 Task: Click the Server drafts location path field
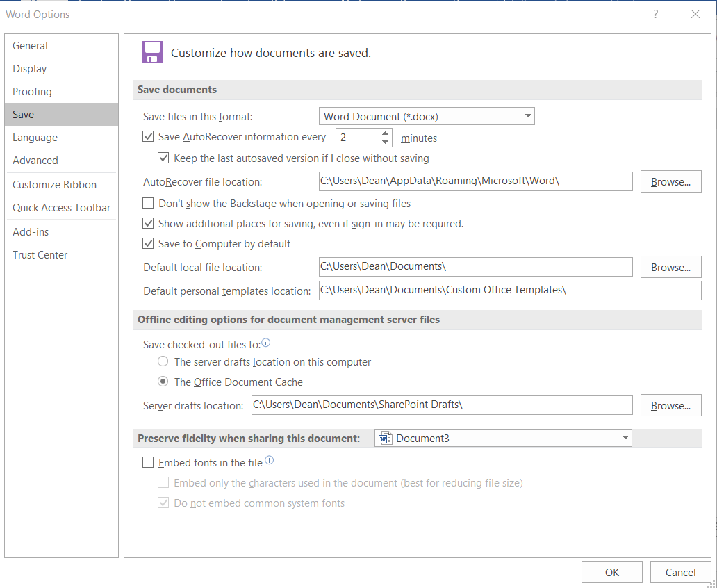click(442, 405)
